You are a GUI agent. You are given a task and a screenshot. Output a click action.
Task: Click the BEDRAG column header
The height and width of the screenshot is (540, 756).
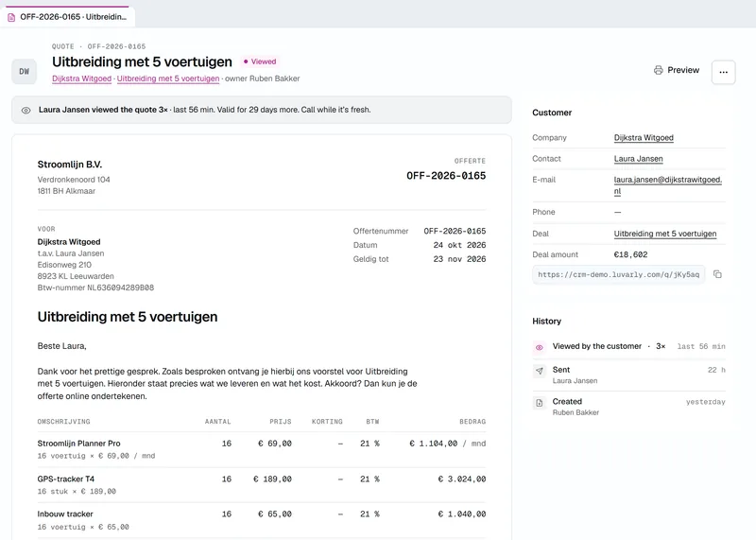pyautogui.click(x=472, y=422)
